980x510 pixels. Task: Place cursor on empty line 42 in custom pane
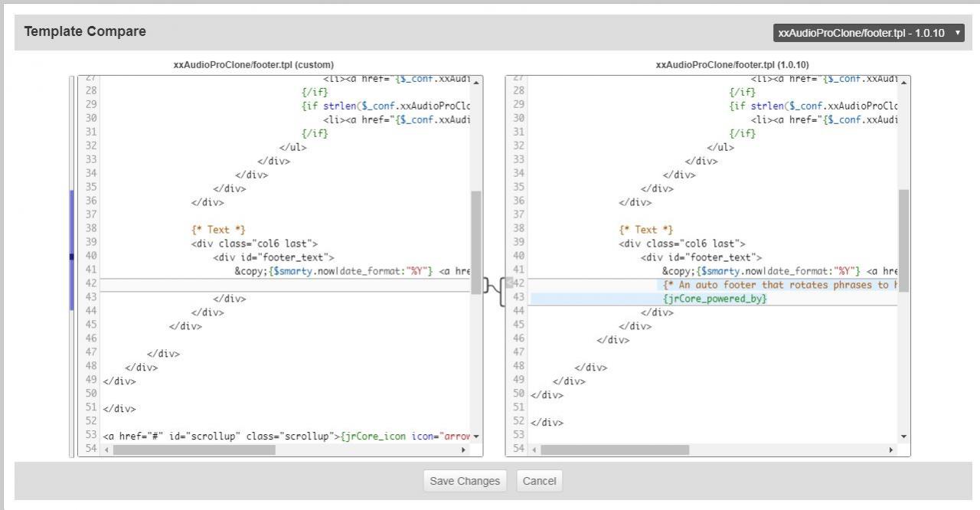(x=283, y=285)
